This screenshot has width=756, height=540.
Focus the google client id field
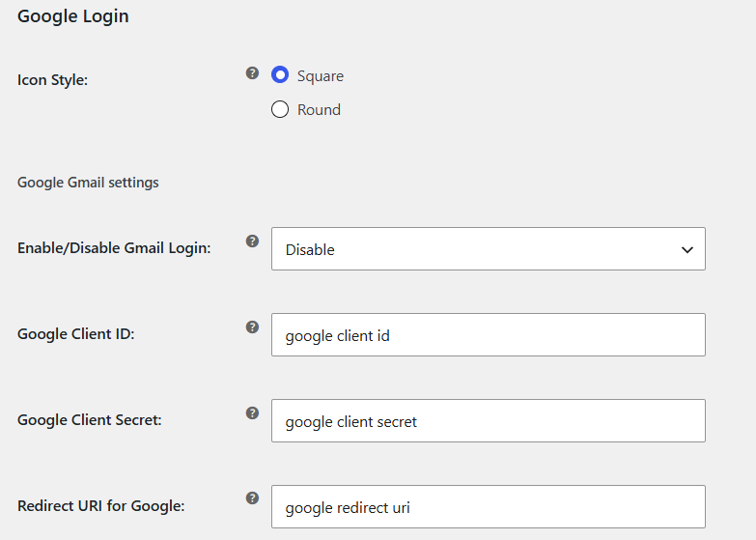click(x=489, y=335)
